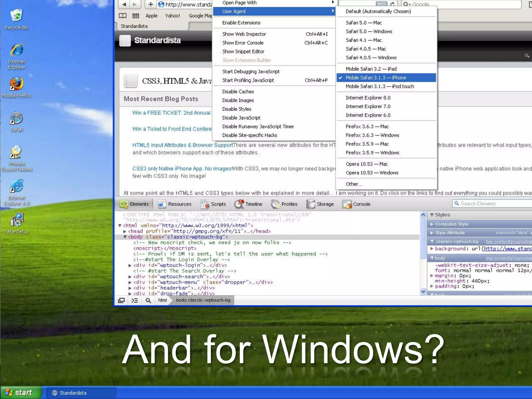Image resolution: width=532 pixels, height=399 pixels.
Task: Choose Show Error Console menu item
Action: tap(274, 43)
